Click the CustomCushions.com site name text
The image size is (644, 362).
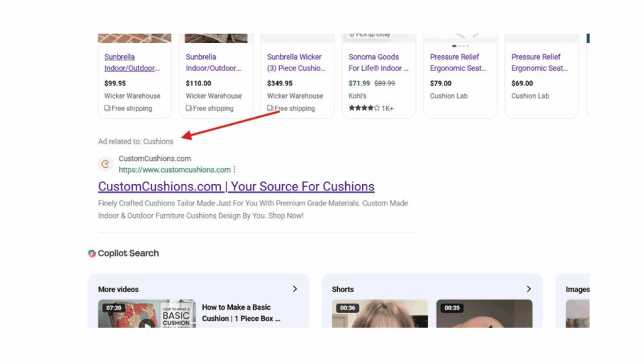point(155,158)
